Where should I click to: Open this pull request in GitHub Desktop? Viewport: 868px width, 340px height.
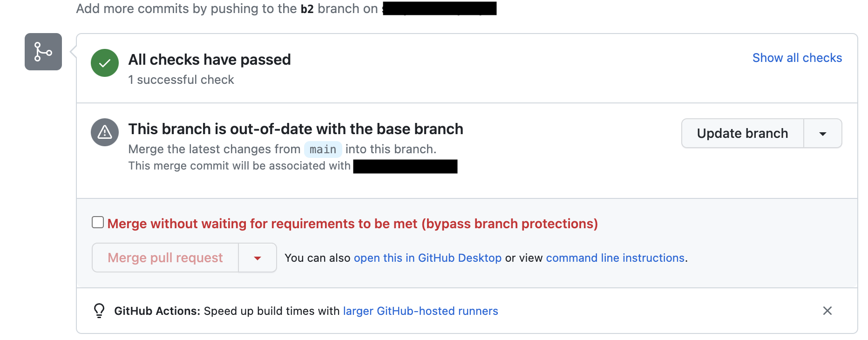click(x=428, y=258)
